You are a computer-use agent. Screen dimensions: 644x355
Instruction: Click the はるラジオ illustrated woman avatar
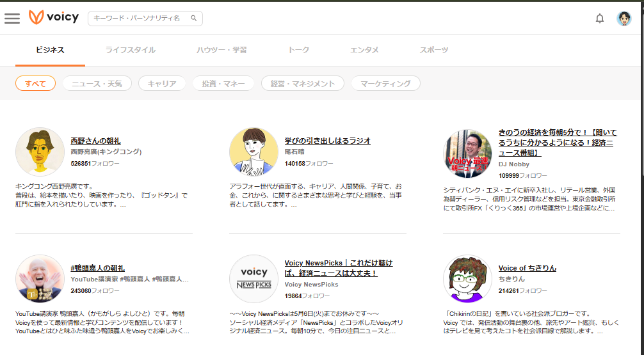tap(254, 152)
